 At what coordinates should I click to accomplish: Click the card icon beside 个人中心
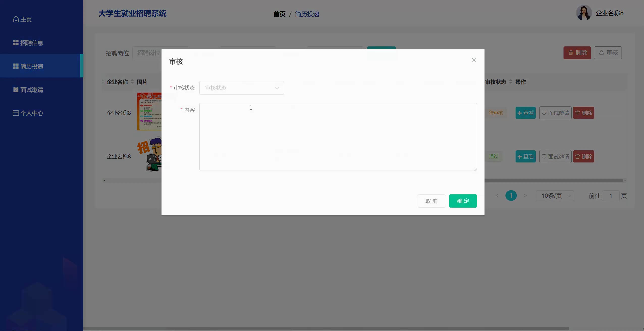pyautogui.click(x=16, y=113)
